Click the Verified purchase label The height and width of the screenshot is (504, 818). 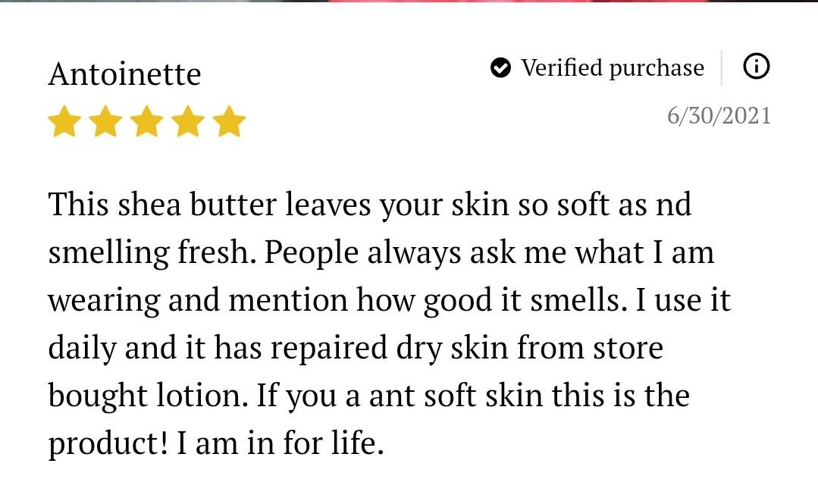coord(613,68)
